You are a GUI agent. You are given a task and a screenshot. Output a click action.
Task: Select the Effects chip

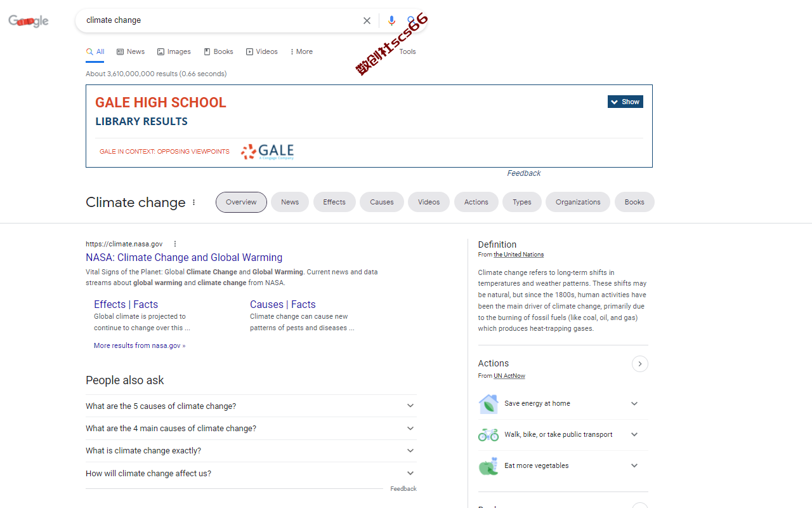click(x=334, y=203)
